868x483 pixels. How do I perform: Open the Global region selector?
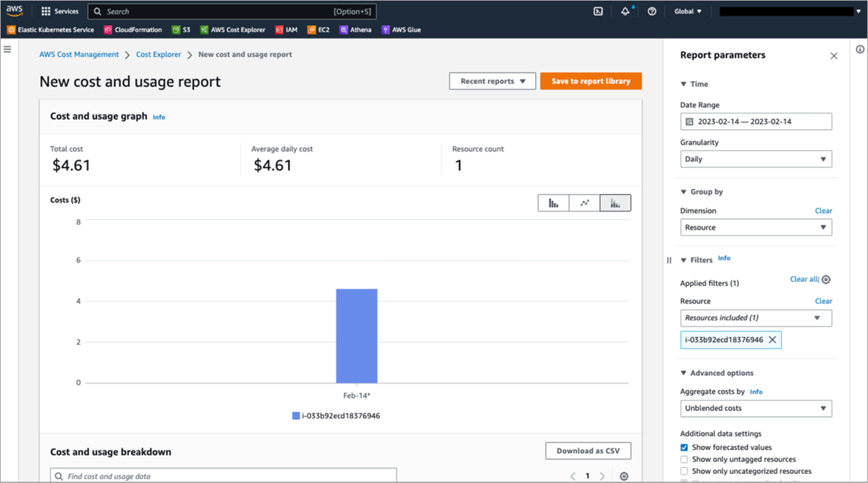click(x=687, y=11)
